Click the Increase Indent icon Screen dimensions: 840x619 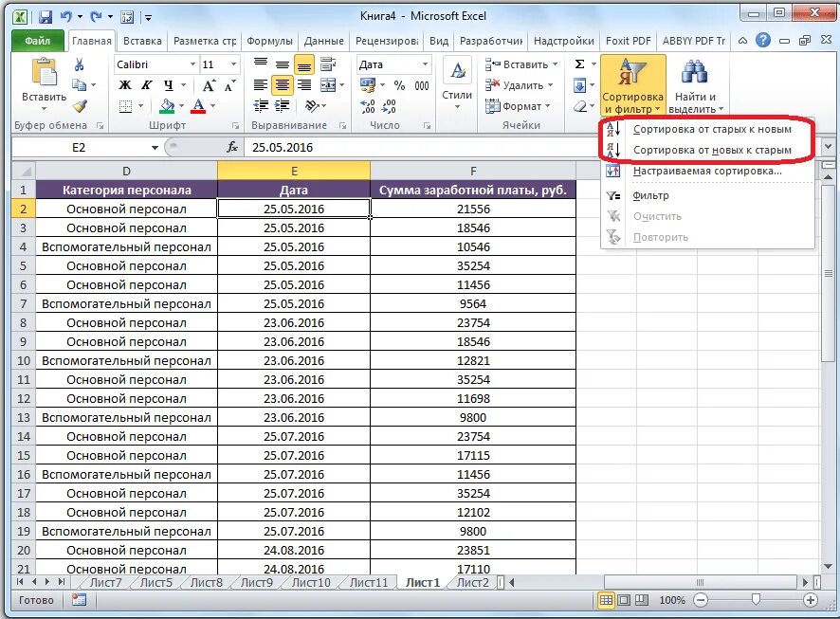tap(283, 106)
